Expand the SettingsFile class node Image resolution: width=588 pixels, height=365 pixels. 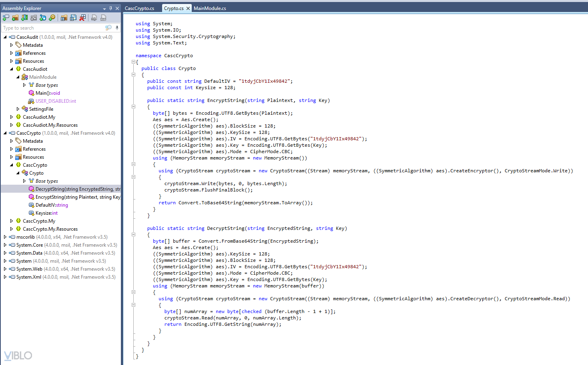(x=18, y=109)
